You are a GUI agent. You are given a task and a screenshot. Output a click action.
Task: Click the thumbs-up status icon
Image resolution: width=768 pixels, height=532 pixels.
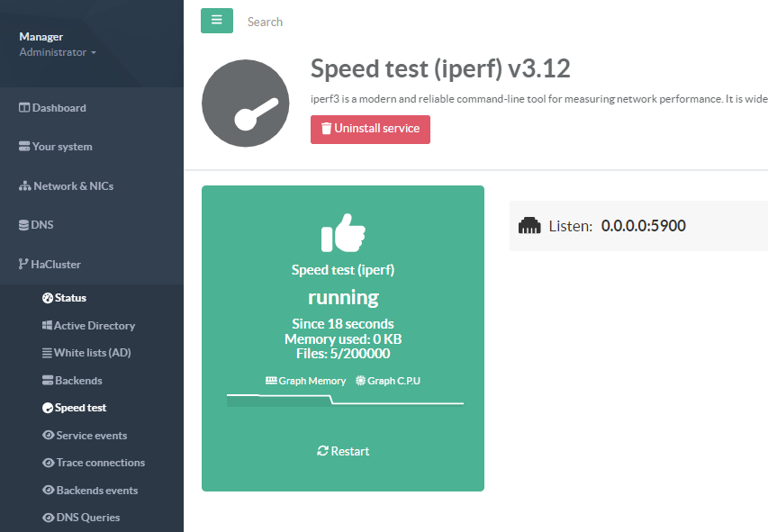click(x=342, y=232)
